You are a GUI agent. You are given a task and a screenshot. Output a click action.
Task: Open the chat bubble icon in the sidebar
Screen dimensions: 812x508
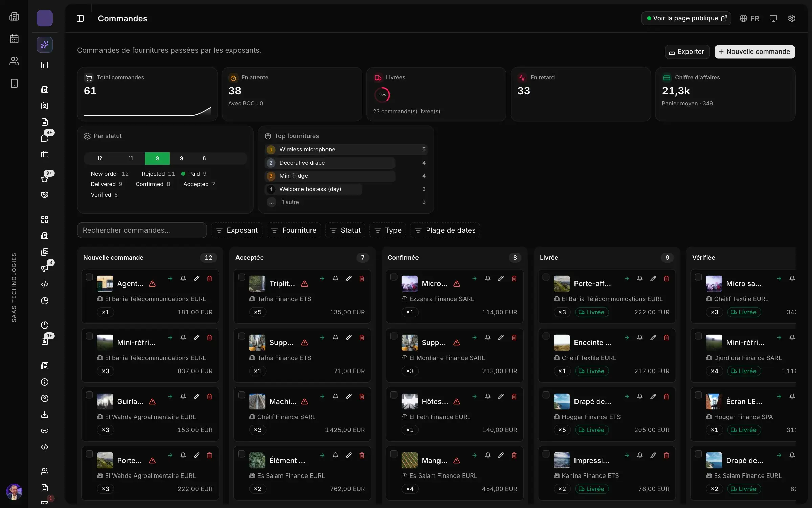[45, 138]
